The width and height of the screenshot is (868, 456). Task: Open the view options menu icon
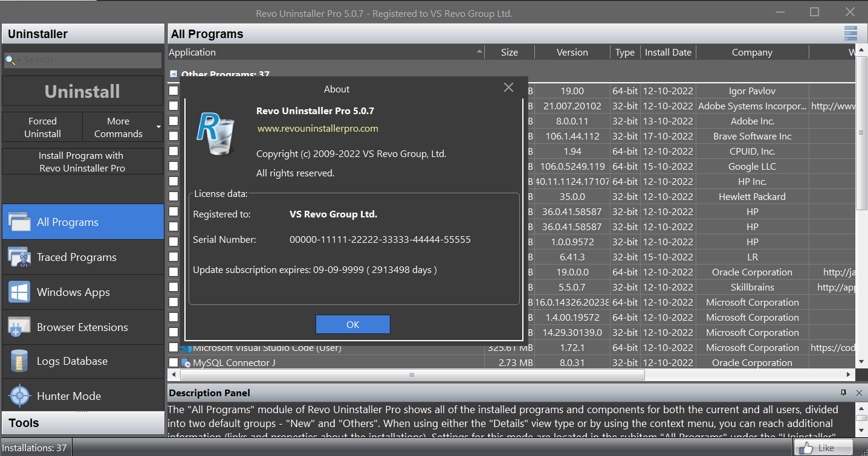point(850,34)
